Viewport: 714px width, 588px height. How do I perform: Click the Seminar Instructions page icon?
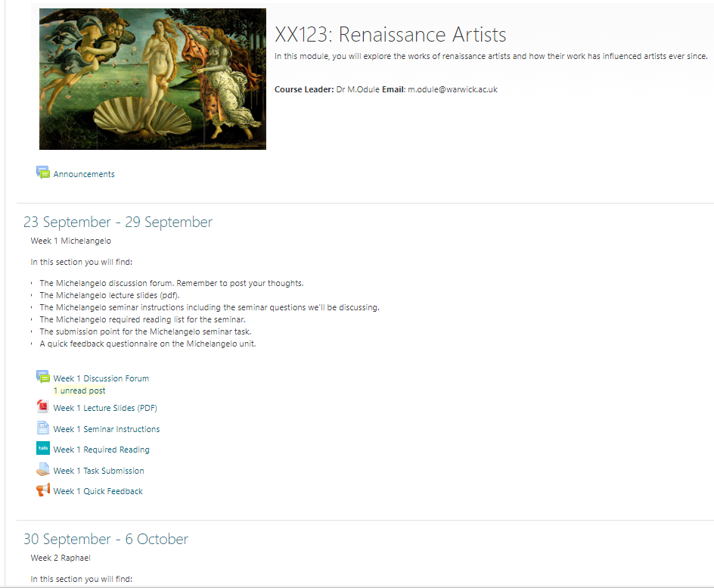43,428
